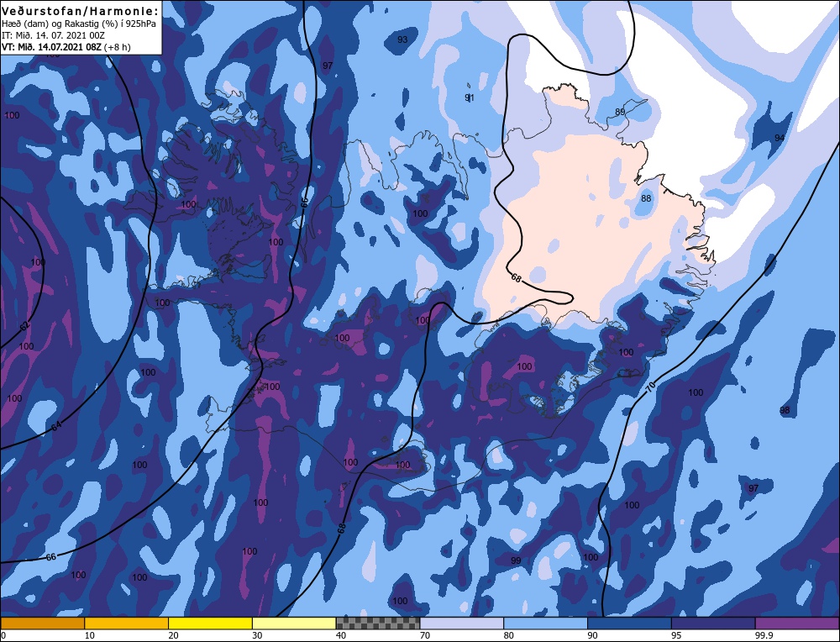This screenshot has height=642, width=840.
Task: Click the '70' height contour label
Action: point(651,388)
